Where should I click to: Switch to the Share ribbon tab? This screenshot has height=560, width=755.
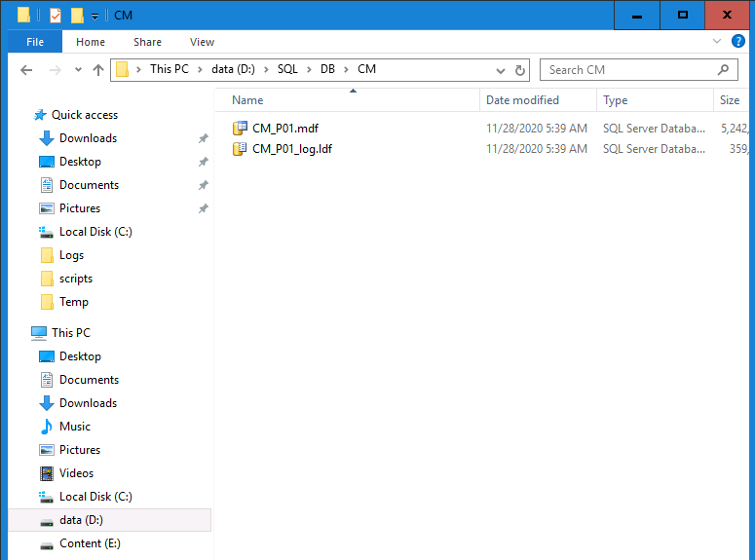point(147,42)
